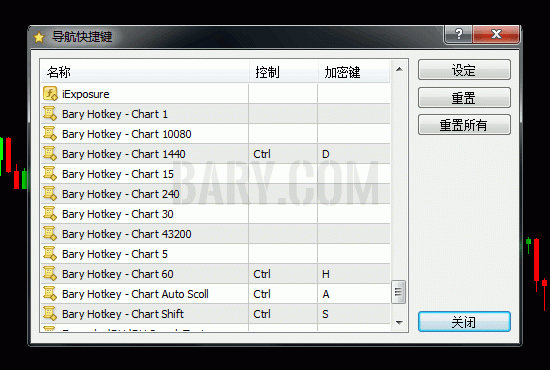This screenshot has width=550, height=370.
Task: Click the H key cell for Chart 60
Action: [x=354, y=274]
